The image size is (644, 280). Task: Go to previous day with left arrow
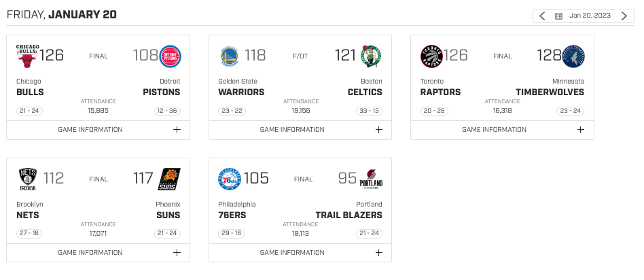tap(542, 16)
